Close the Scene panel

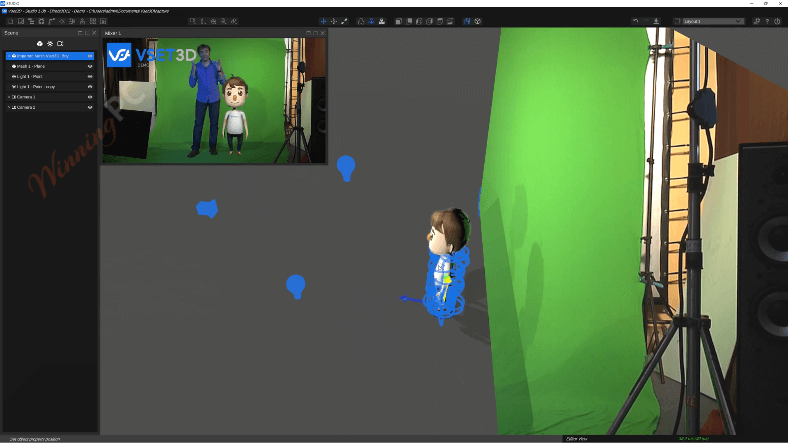[x=94, y=33]
